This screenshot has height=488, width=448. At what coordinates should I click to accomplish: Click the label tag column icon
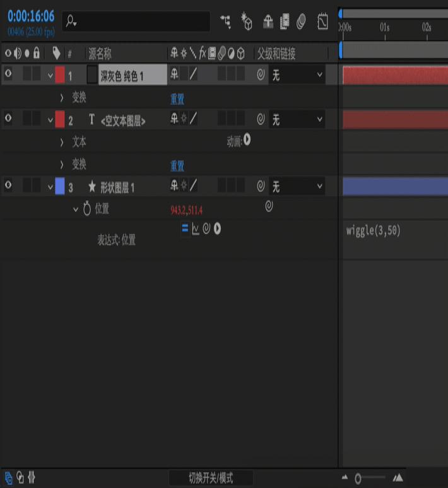(56, 54)
